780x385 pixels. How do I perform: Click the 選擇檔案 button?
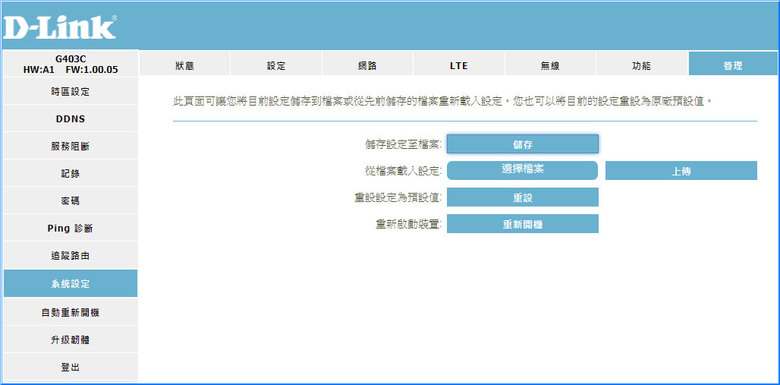pos(522,170)
